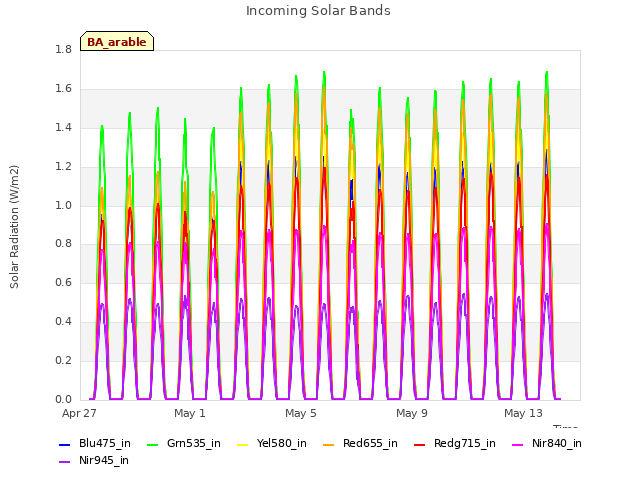Screen dimensions: 640x480
Task: Toggle the Nir945_in series label
Action: tap(104, 460)
